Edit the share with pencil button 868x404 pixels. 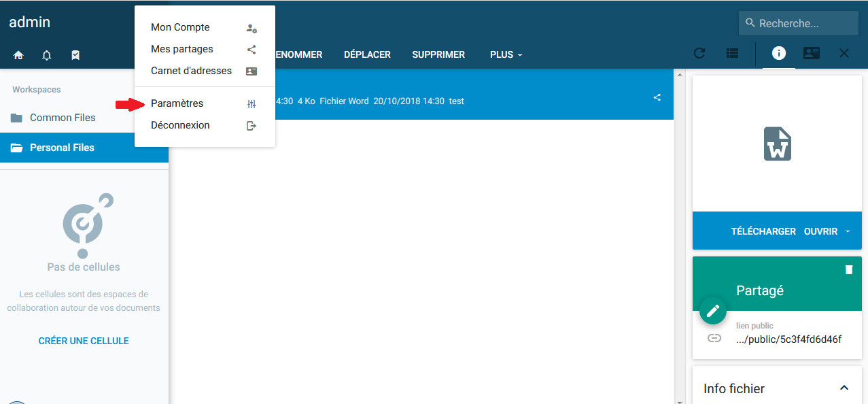[x=712, y=311]
